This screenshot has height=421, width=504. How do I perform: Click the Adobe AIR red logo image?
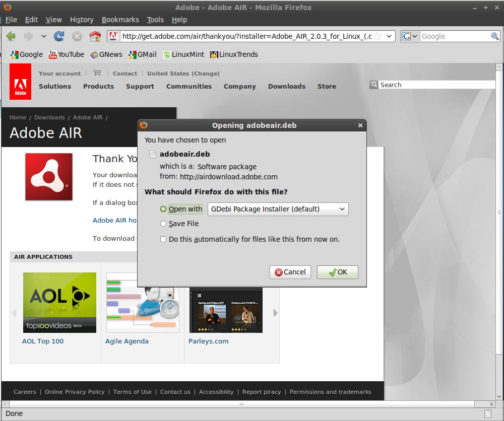tap(49, 177)
